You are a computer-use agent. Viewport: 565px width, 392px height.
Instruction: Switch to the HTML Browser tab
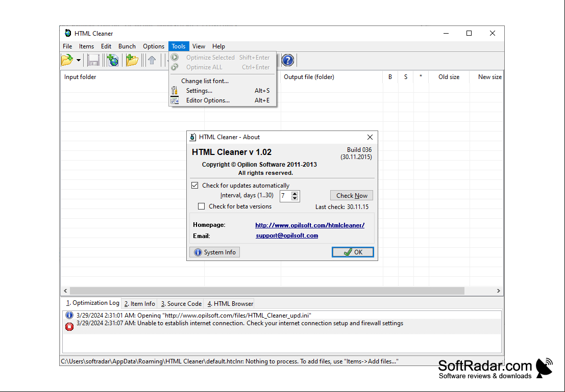230,304
